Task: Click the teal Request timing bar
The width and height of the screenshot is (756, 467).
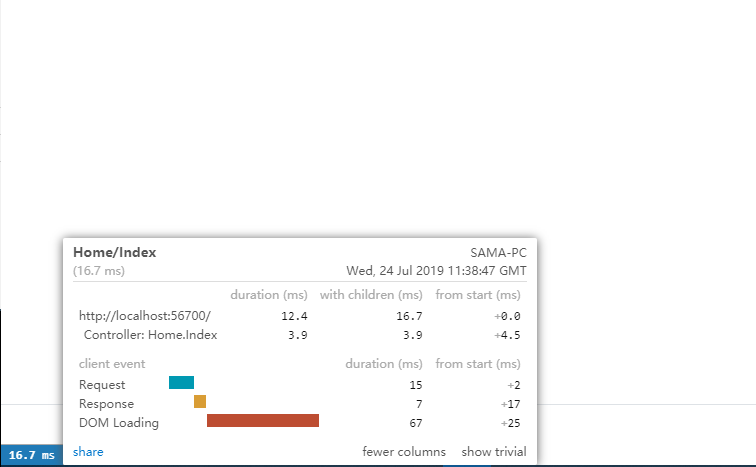Action: click(x=181, y=382)
